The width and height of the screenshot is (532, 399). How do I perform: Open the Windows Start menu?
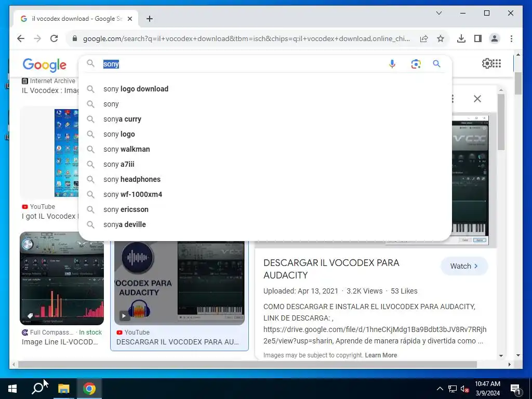point(12,389)
